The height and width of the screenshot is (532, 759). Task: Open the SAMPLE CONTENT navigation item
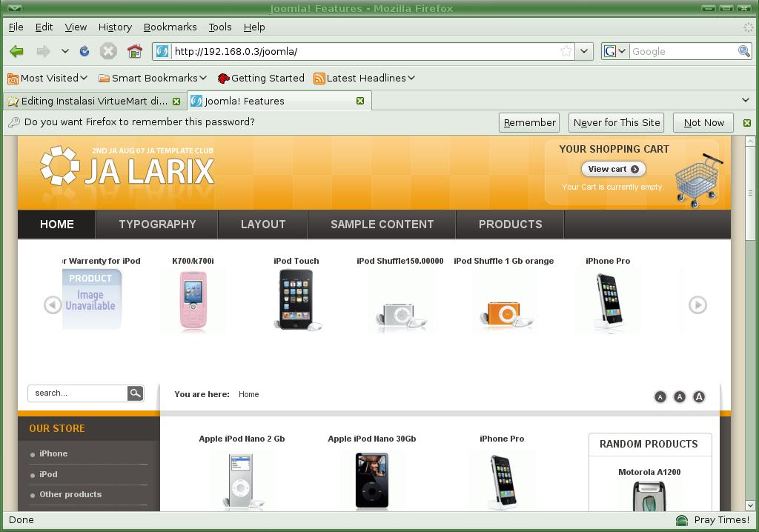coord(382,224)
